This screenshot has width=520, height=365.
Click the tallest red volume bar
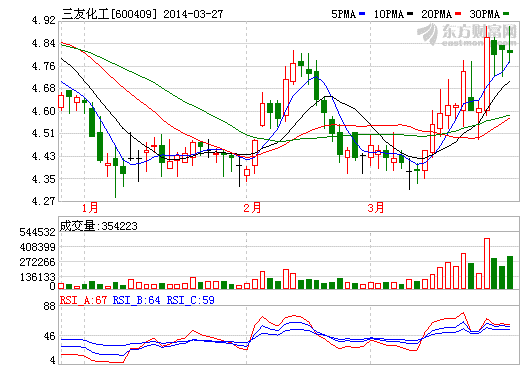coord(487,263)
